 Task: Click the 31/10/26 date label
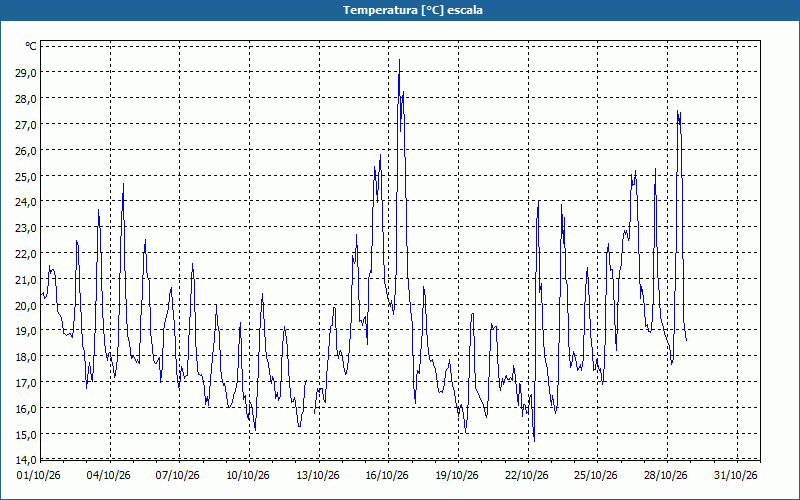[736, 476]
